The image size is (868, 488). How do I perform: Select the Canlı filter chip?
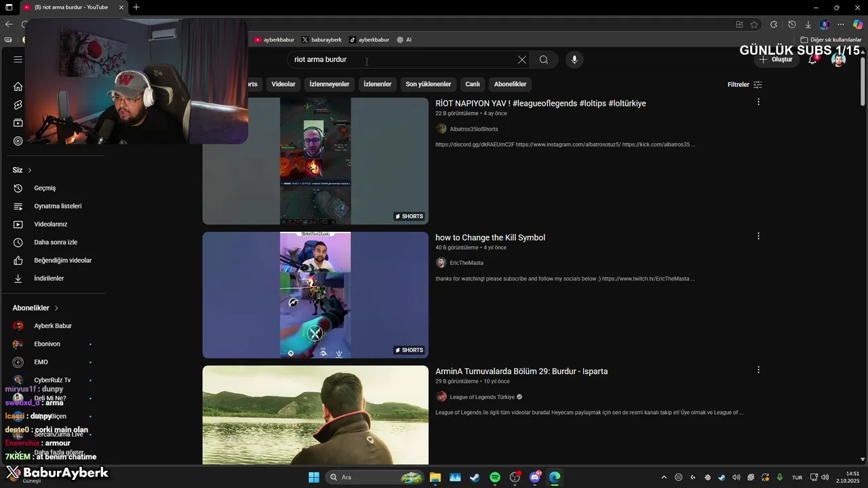473,84
